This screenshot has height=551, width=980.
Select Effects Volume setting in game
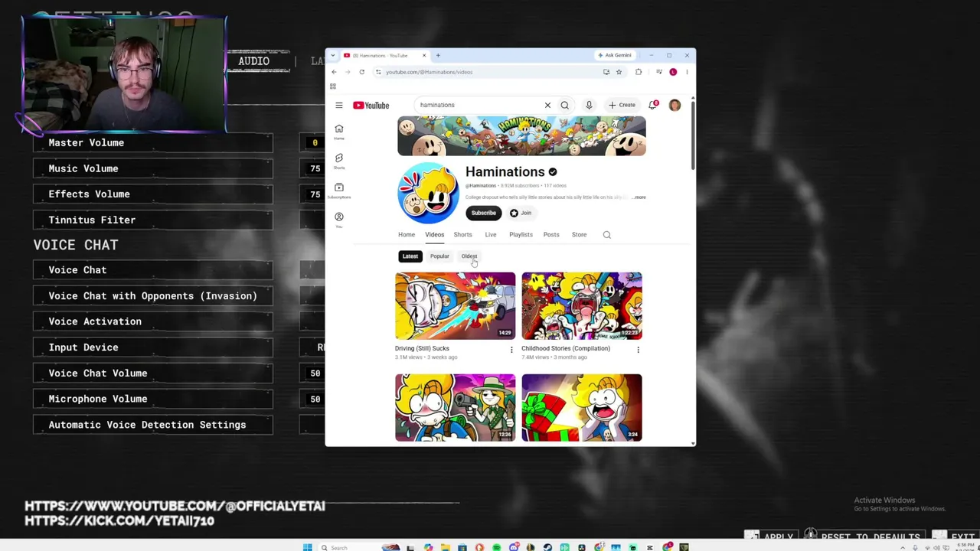pos(153,194)
